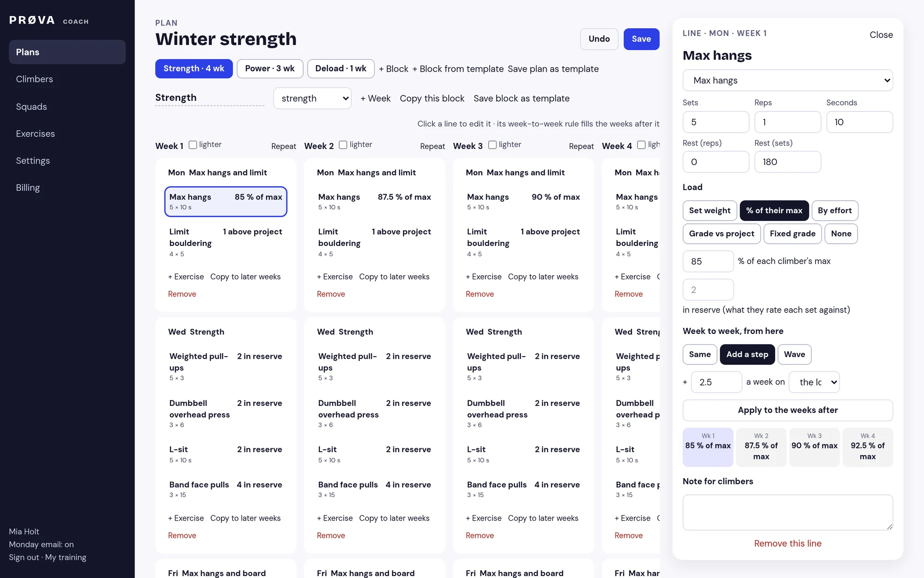Open the Max hangs exercise dropdown
The image size is (924, 578).
787,80
